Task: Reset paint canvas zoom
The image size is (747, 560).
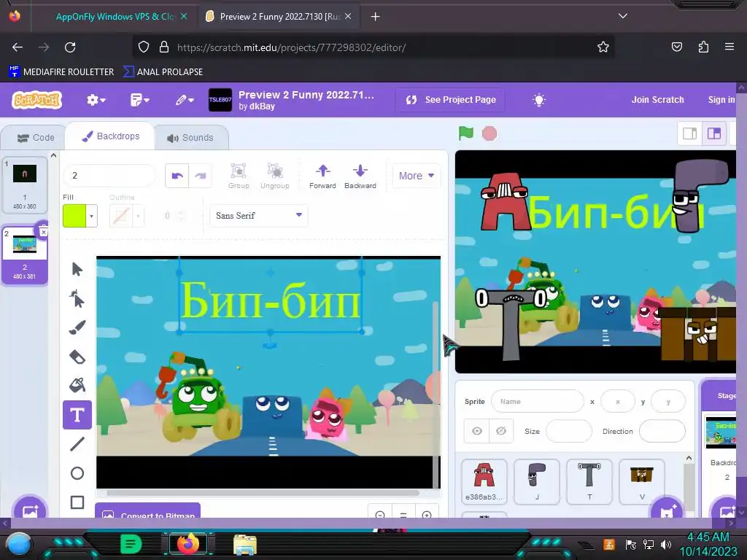Action: click(403, 516)
